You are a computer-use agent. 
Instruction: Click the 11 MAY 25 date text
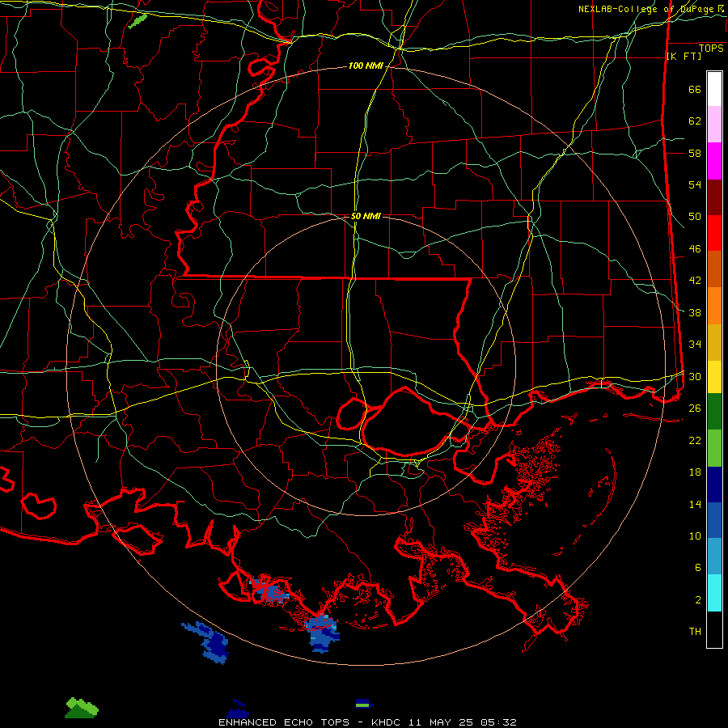click(x=441, y=722)
